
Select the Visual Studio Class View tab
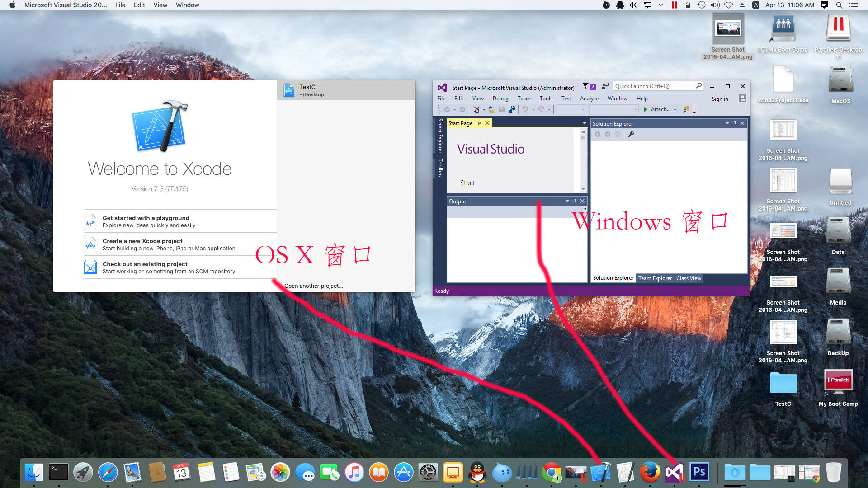[689, 278]
